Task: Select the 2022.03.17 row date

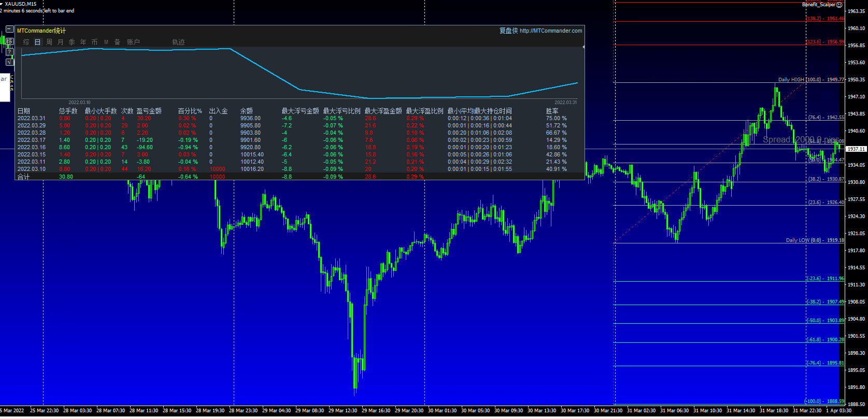Action: 32,140
